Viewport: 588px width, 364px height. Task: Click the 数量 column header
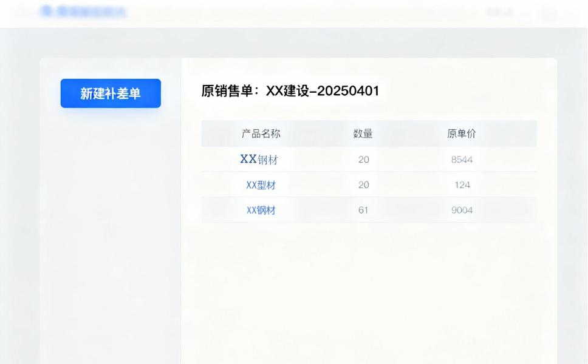tap(363, 133)
